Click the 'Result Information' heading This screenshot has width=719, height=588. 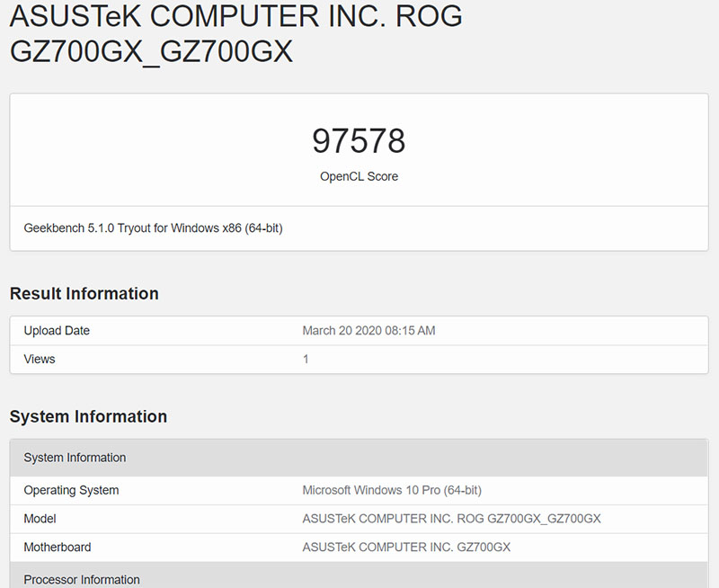point(84,294)
